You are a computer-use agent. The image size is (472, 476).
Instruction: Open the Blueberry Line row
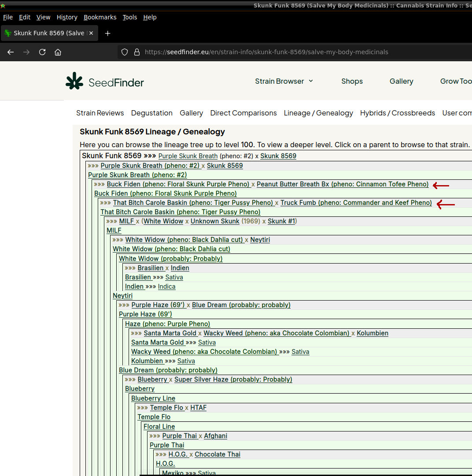point(153,398)
